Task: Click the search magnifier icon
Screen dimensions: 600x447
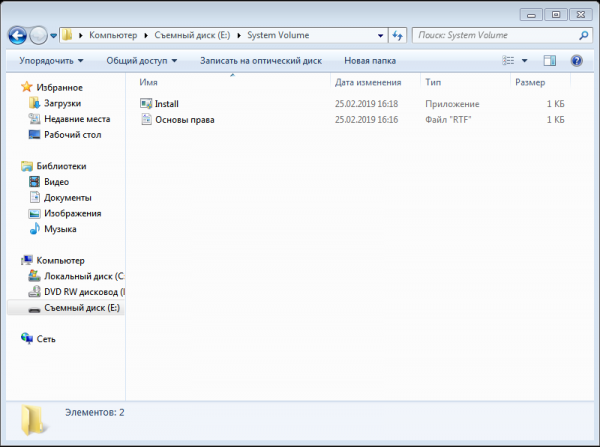Action: point(582,35)
